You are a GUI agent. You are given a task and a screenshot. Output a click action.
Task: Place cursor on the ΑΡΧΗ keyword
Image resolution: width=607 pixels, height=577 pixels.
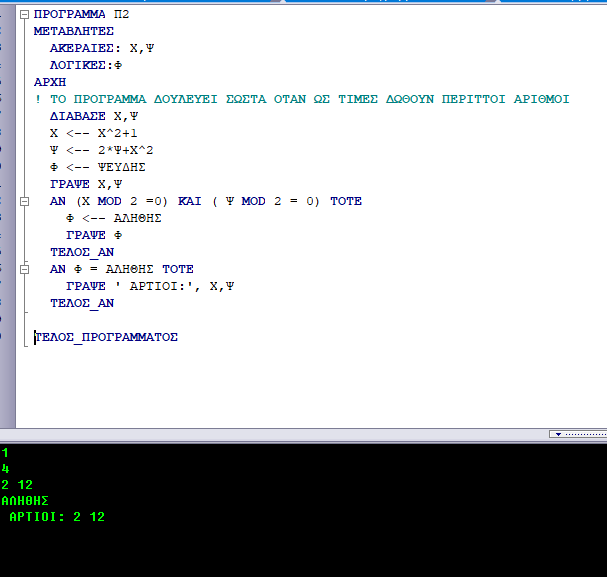[x=49, y=82]
